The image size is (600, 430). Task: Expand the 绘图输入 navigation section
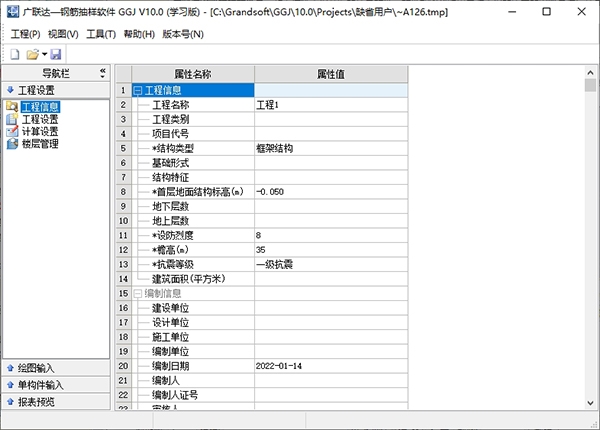pos(56,368)
